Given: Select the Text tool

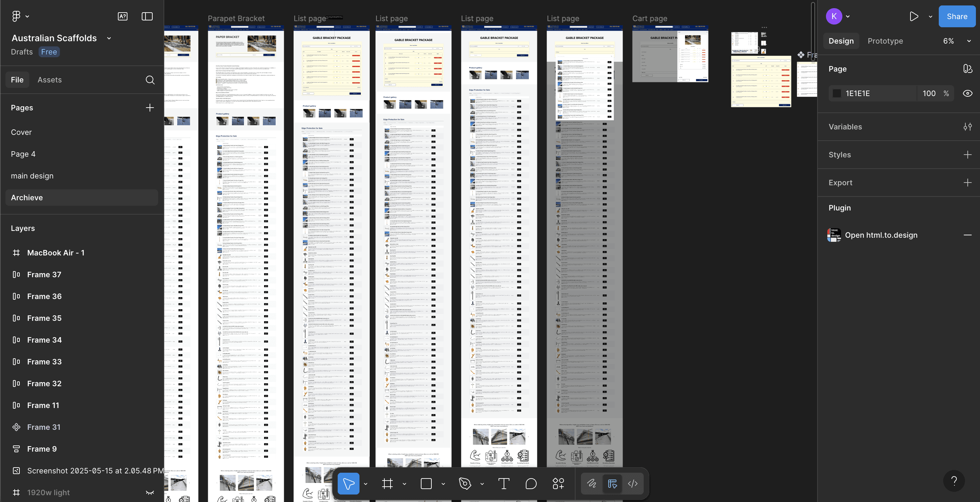Looking at the screenshot, I should 503,484.
